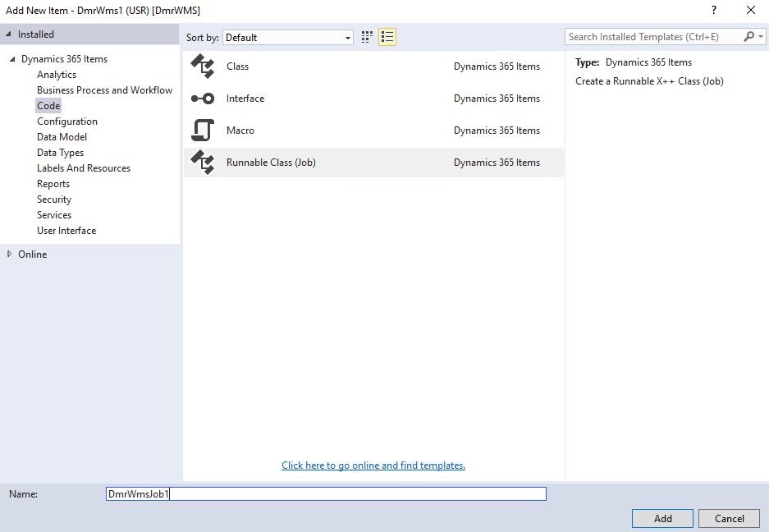769x532 pixels.
Task: Select the Macro template icon
Action: tap(203, 131)
